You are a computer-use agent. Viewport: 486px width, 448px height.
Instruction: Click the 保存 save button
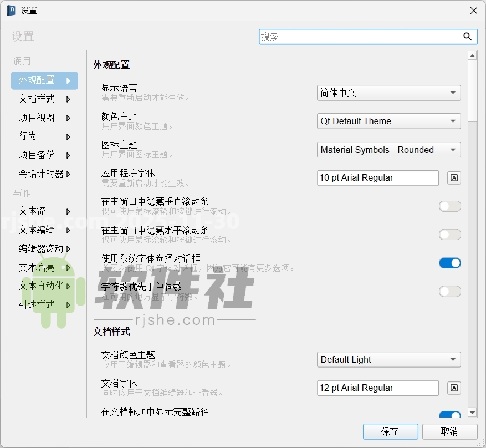[390, 431]
